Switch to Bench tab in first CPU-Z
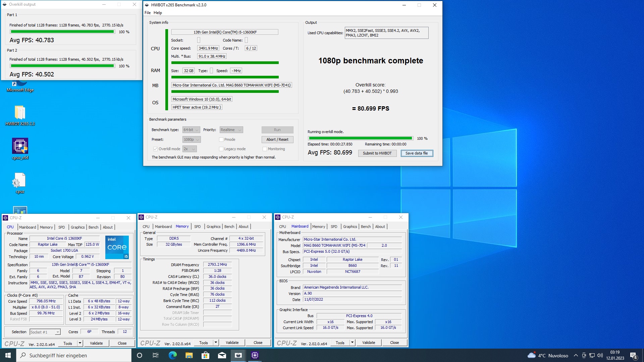Image resolution: width=644 pixels, height=362 pixels. 93,227
